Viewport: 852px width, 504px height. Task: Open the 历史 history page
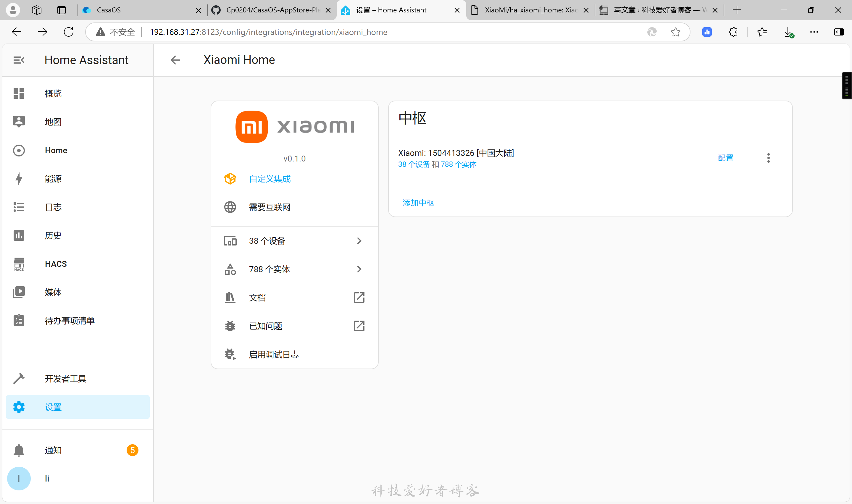tap(78, 235)
